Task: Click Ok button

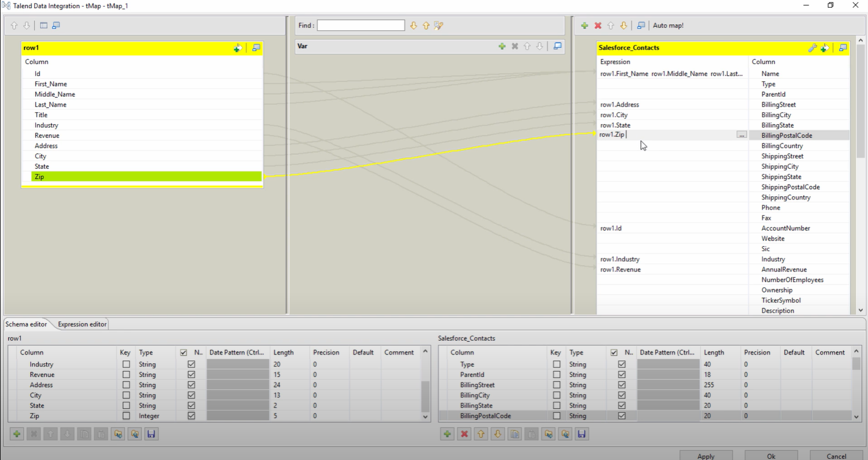Action: 771,456
